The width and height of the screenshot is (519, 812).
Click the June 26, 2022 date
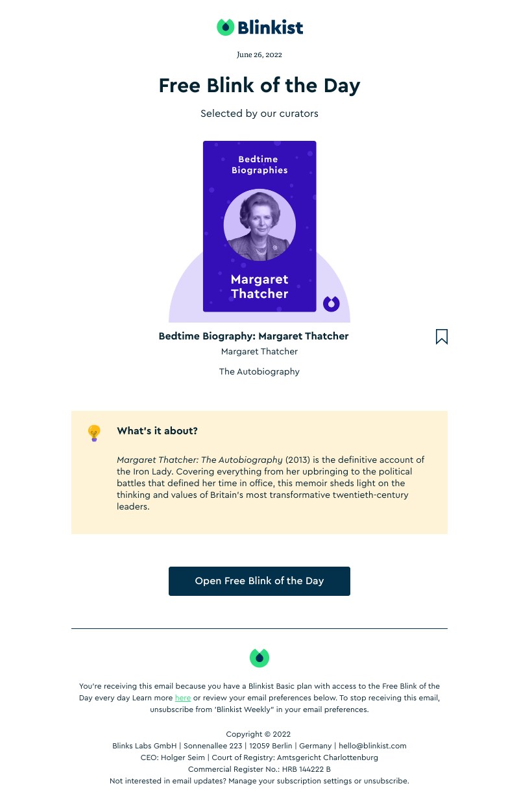point(259,55)
